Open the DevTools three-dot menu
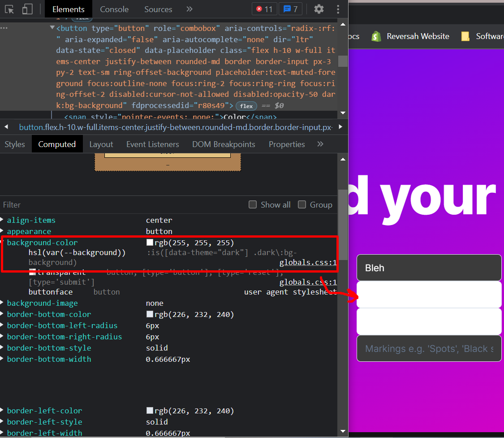Screen dimensions: 504x438 pos(338,9)
